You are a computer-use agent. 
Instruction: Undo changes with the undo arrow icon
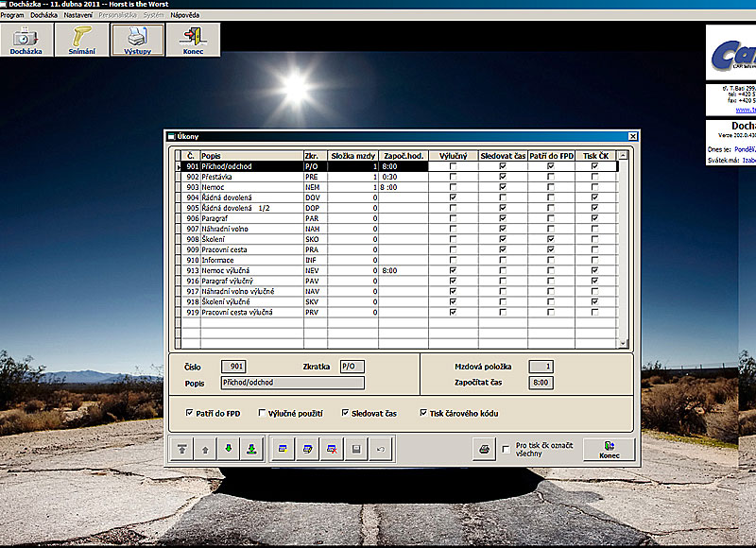click(381, 449)
